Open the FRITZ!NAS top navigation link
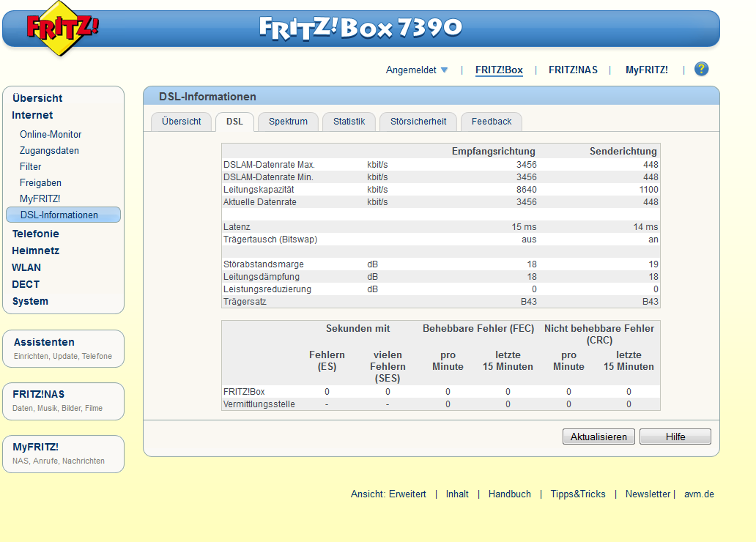Screen dimensions: 756x542 (x=573, y=70)
